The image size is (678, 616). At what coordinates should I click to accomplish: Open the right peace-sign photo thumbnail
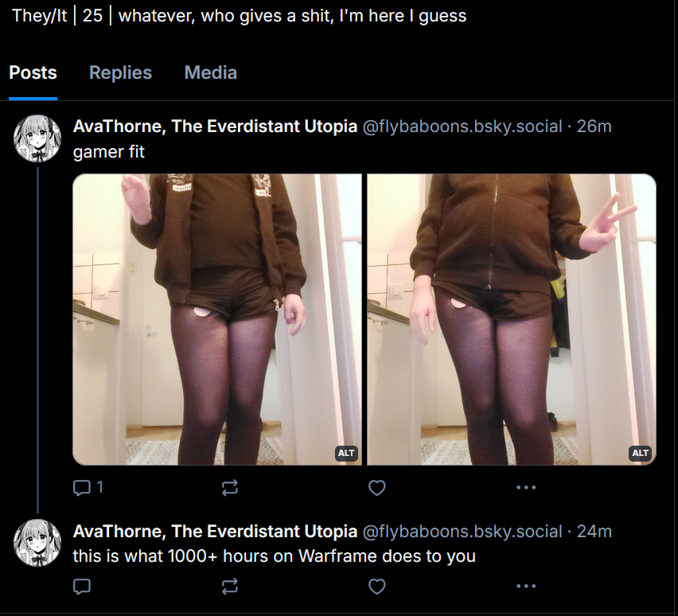coord(512,319)
